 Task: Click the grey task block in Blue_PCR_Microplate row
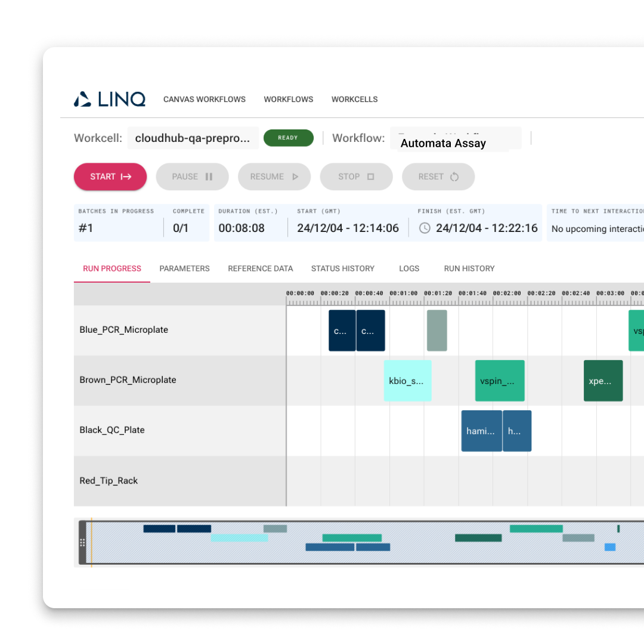tap(437, 330)
